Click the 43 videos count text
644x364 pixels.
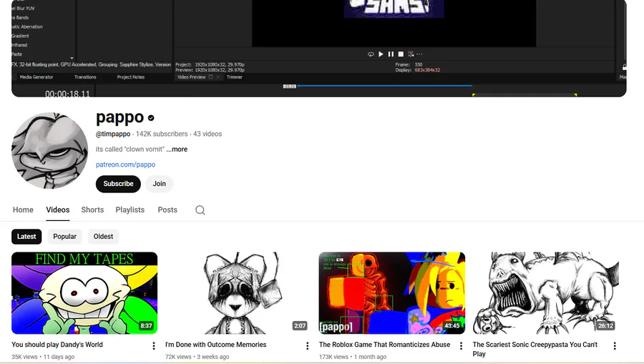[x=208, y=134]
